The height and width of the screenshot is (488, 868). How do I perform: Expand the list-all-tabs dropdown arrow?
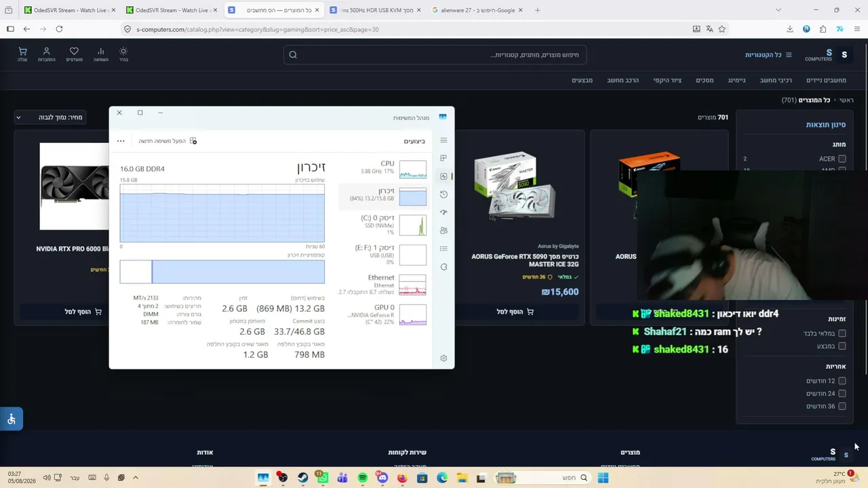click(778, 10)
